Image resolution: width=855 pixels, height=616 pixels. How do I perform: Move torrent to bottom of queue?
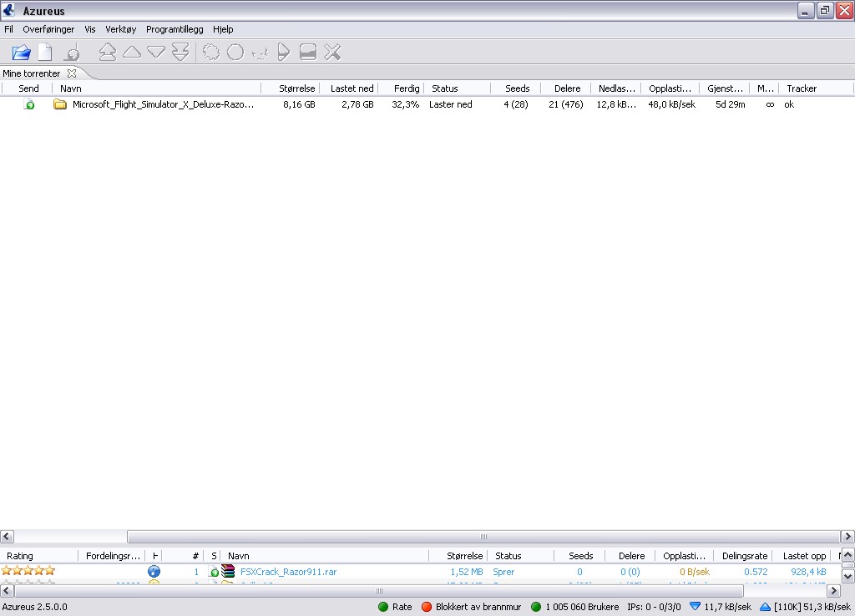(180, 53)
